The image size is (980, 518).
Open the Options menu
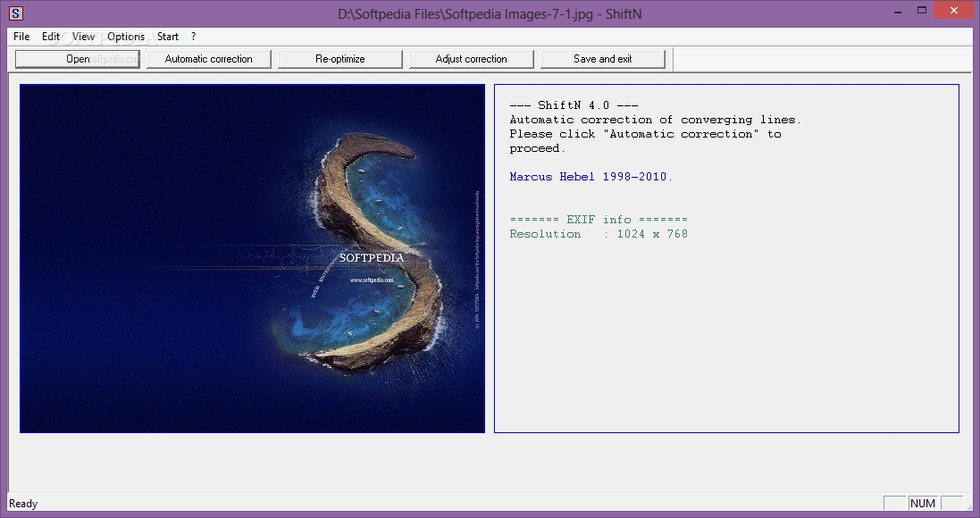point(126,37)
